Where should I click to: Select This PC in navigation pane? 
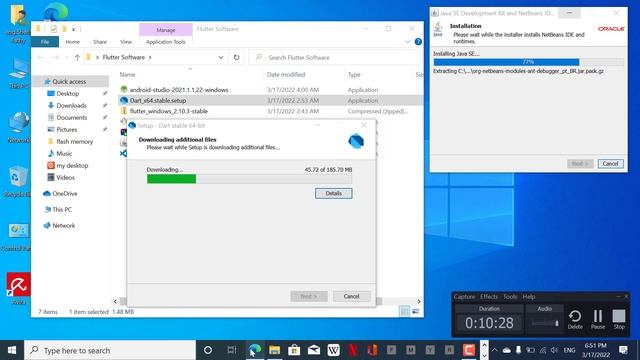62,209
